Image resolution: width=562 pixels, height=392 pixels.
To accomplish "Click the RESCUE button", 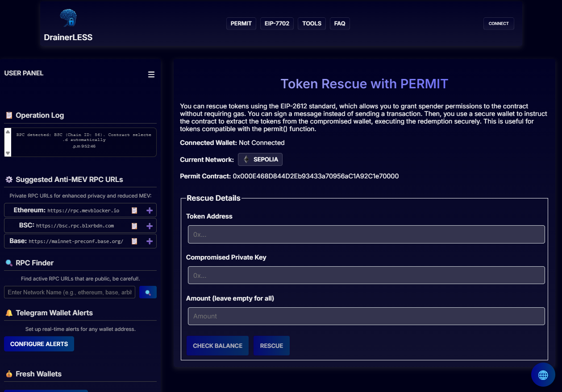I will tap(271, 346).
